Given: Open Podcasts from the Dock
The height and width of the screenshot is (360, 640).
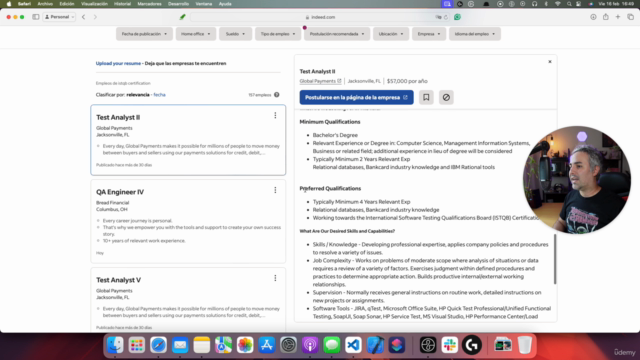Looking at the screenshot, I should click(310, 345).
